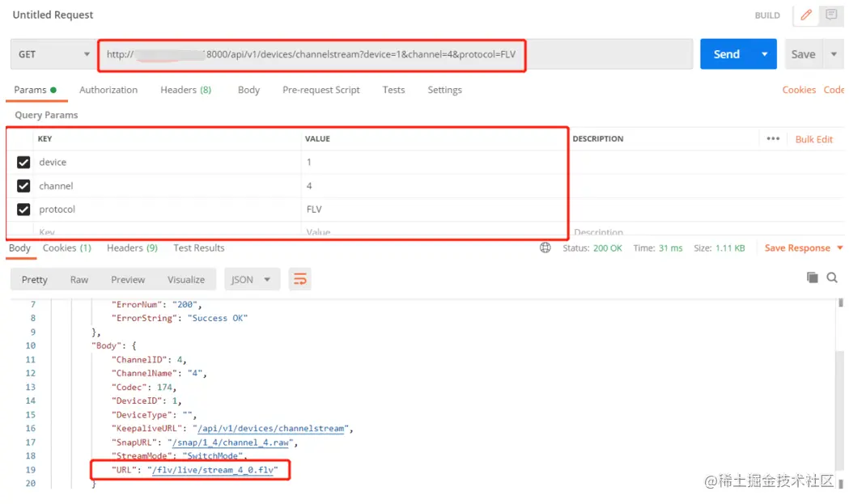Open the GET method dropdown
Screen dimensions: 849x504
(x=53, y=54)
